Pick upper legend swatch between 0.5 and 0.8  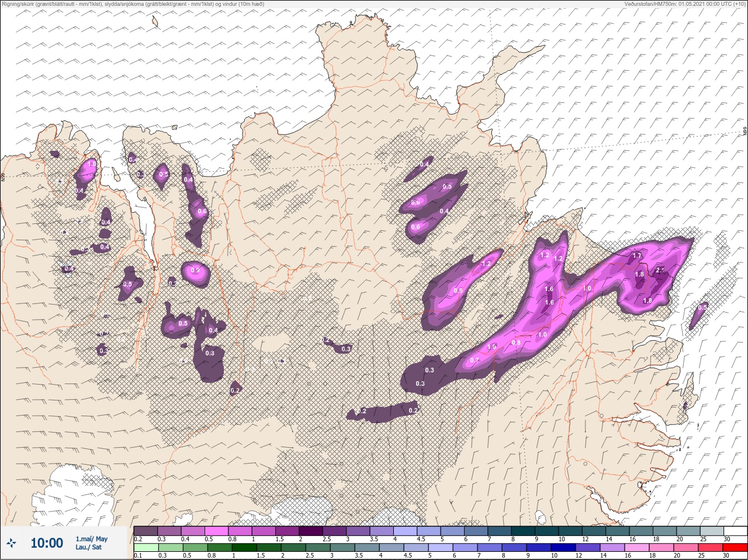pos(216,531)
